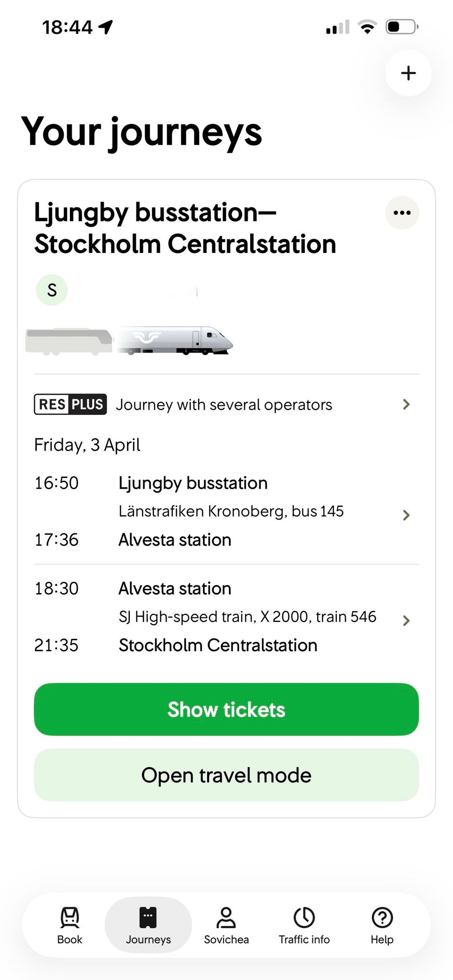
Task: Tap the RES PLUS badge
Action: coord(70,404)
